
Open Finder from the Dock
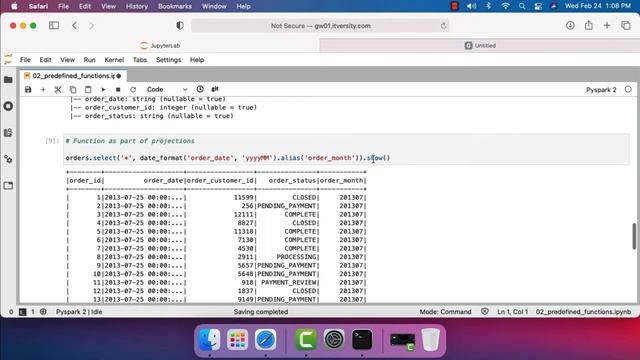[x=210, y=340]
